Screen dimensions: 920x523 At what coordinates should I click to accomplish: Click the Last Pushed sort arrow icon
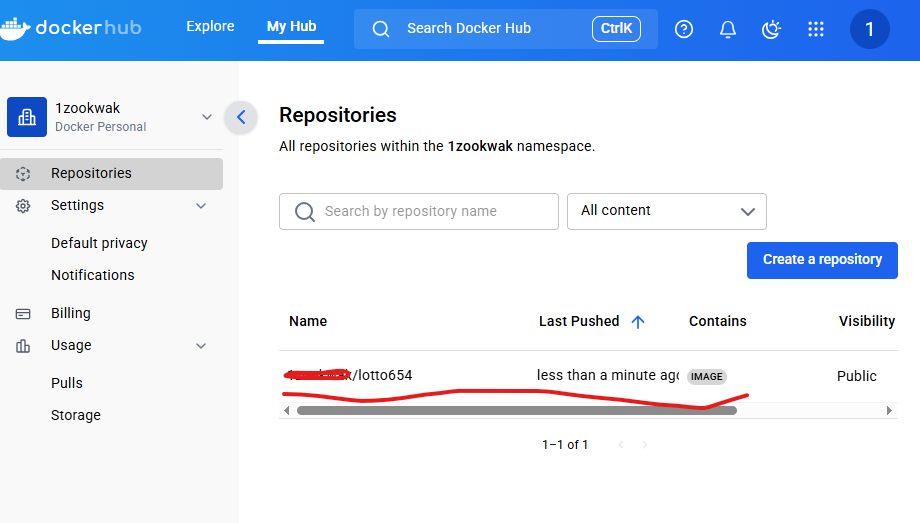[x=638, y=322]
